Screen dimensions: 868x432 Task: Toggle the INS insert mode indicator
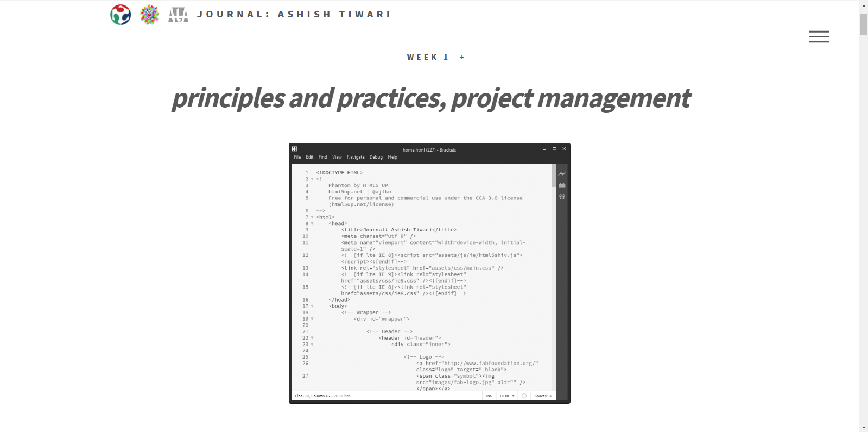point(489,396)
